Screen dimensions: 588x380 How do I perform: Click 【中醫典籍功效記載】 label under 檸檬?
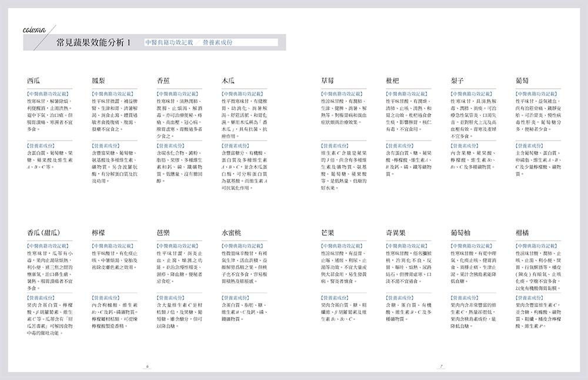point(113,246)
